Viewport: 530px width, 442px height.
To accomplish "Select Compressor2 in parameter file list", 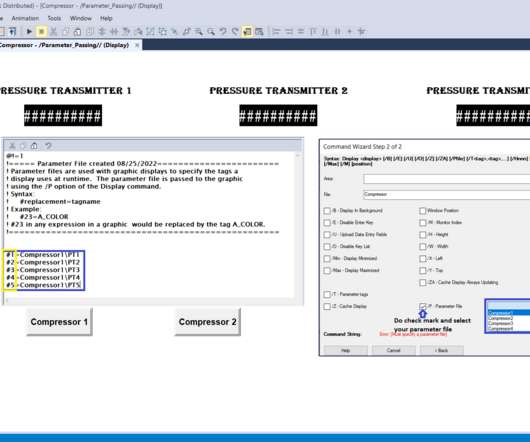I will [508, 318].
